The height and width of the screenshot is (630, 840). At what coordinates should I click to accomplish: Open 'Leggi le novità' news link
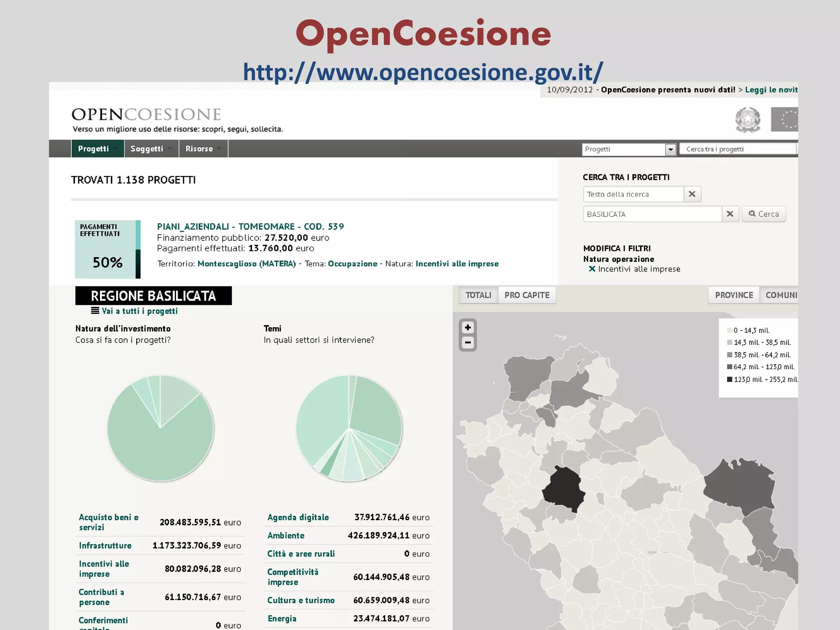pos(771,90)
